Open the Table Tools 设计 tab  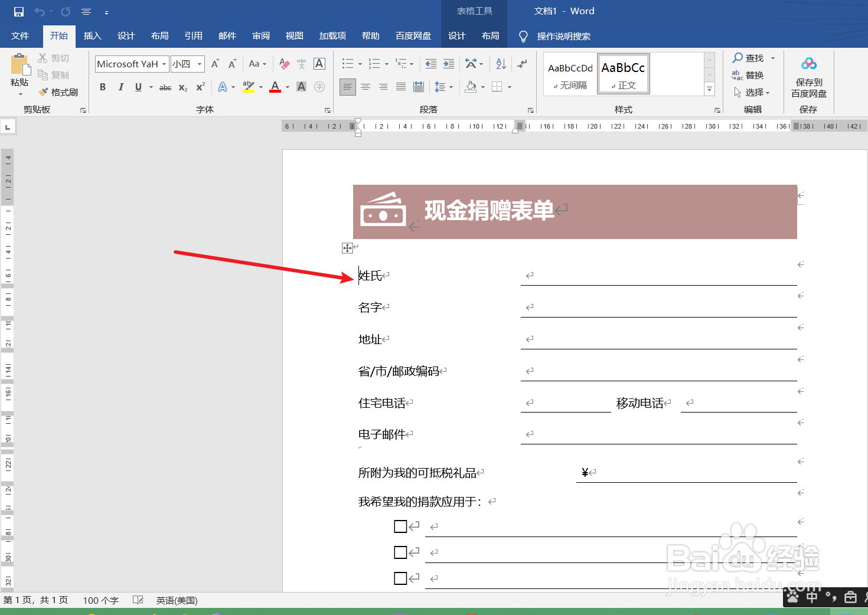pyautogui.click(x=456, y=36)
